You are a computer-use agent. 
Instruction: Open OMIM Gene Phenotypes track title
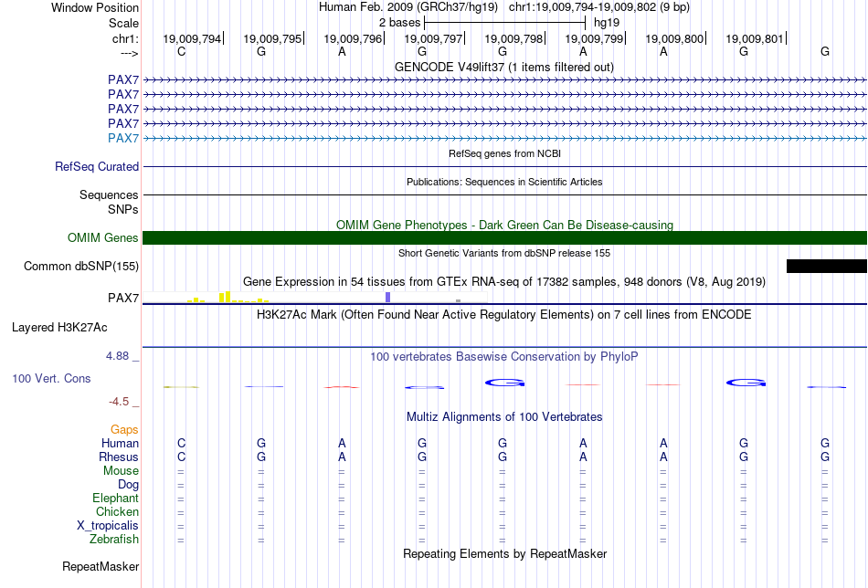(504, 225)
